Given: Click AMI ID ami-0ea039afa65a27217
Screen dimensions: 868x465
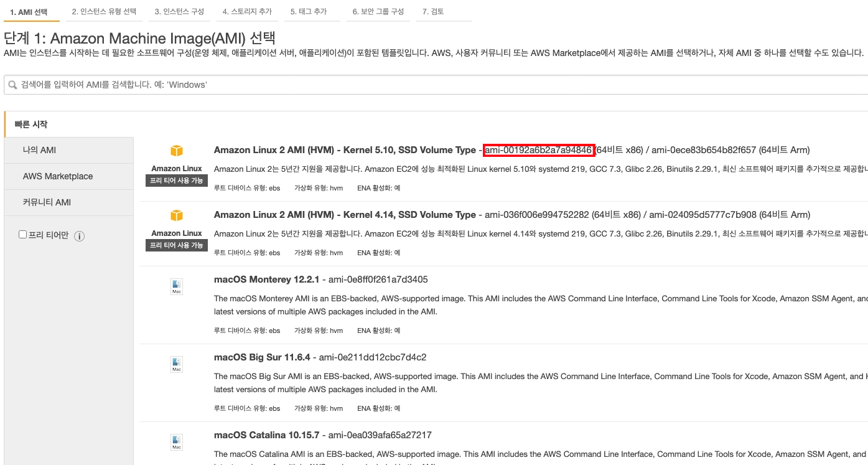Looking at the screenshot, I should click(380, 435).
